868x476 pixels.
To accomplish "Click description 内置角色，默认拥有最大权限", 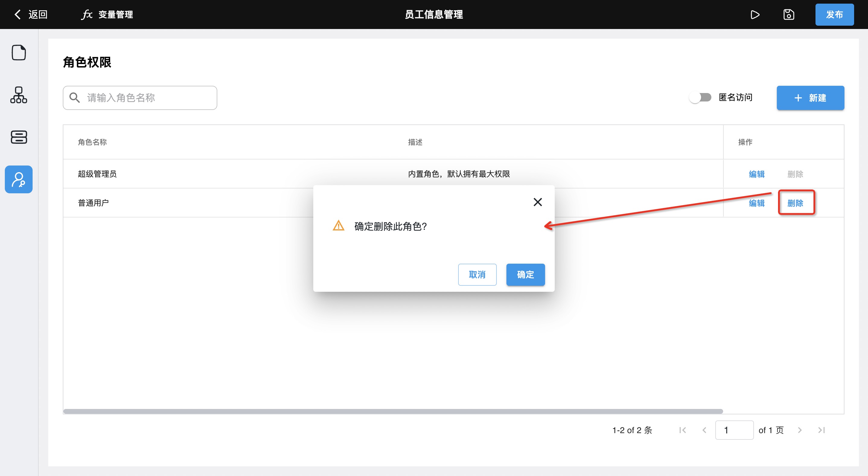I will [x=459, y=174].
